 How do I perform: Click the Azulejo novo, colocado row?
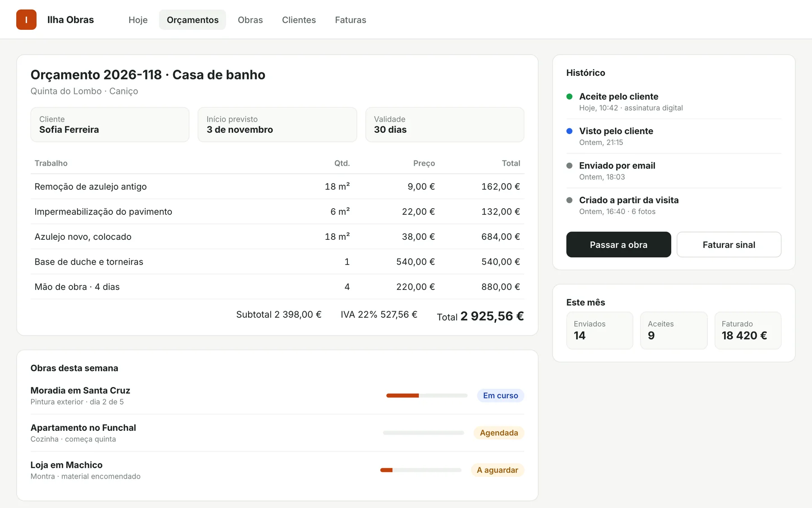coord(277,237)
